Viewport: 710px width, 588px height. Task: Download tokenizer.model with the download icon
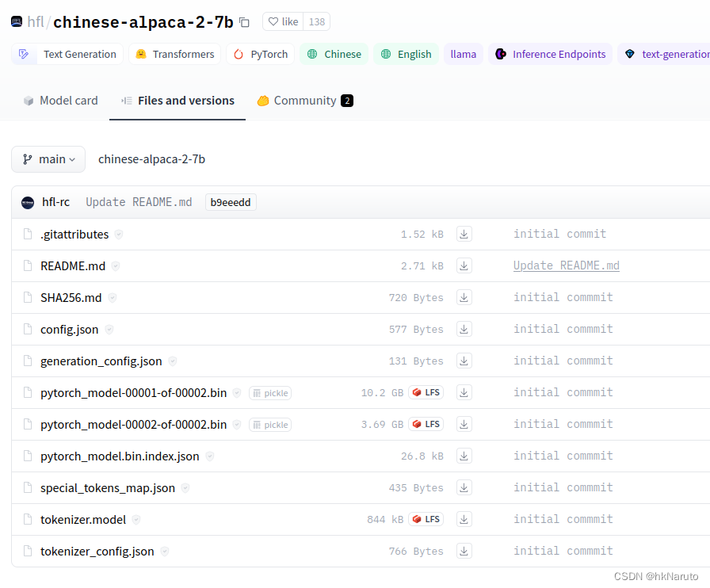464,519
